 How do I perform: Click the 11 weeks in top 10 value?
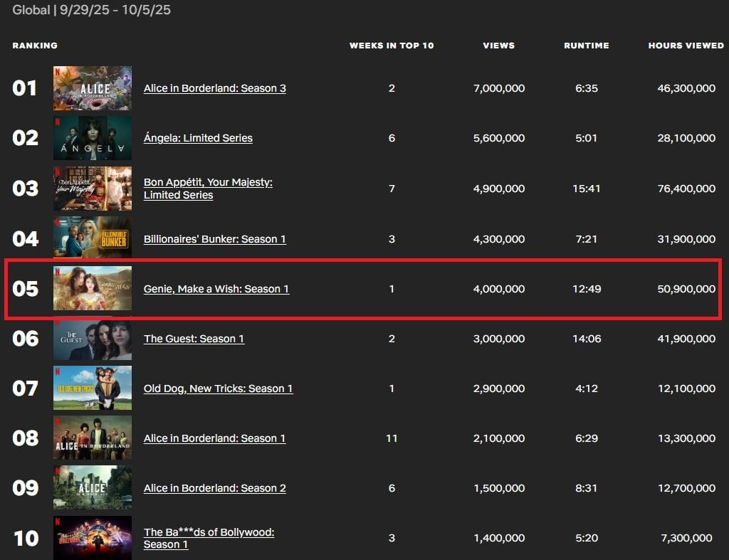392,438
